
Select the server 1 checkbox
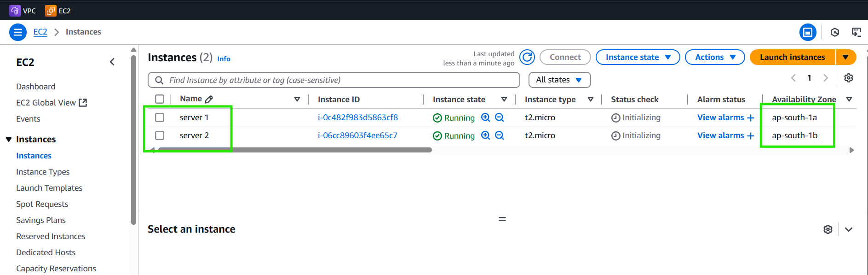(160, 117)
